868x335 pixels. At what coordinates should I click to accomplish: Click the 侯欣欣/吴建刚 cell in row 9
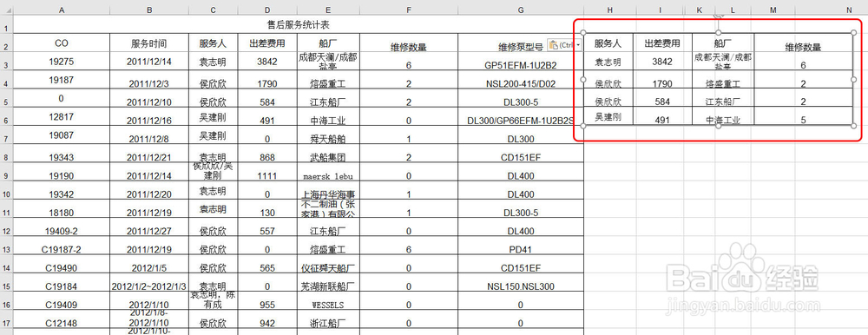214,172
